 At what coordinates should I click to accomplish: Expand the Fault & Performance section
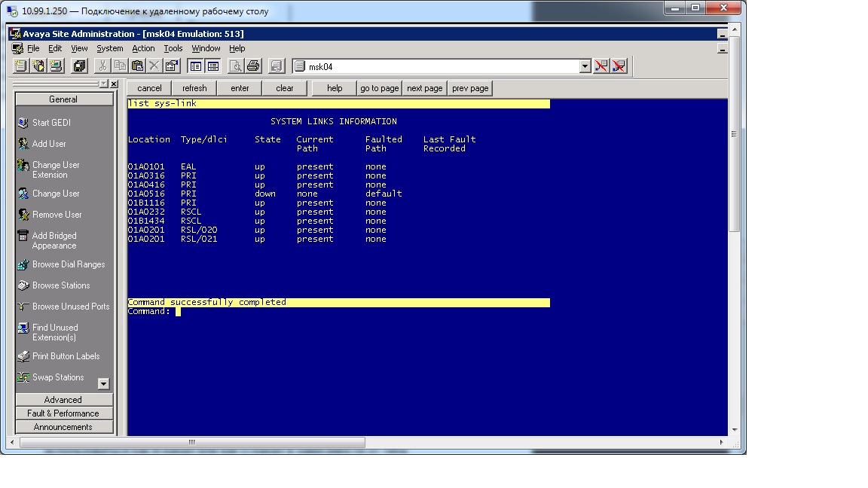click(x=63, y=413)
